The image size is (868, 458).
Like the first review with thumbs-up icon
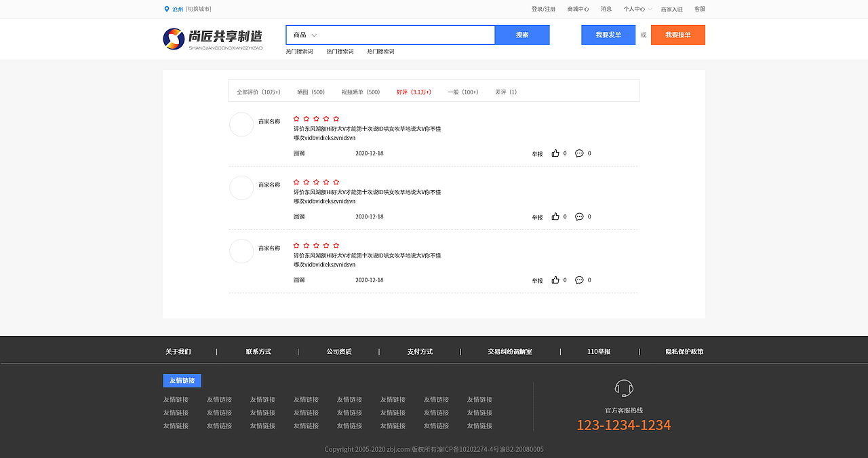coord(555,153)
